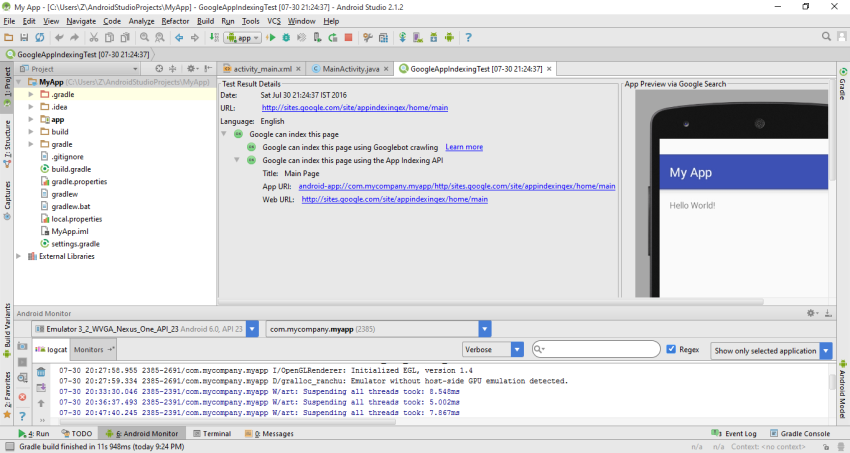Click the logcat screen capture camera icon

tap(22, 346)
